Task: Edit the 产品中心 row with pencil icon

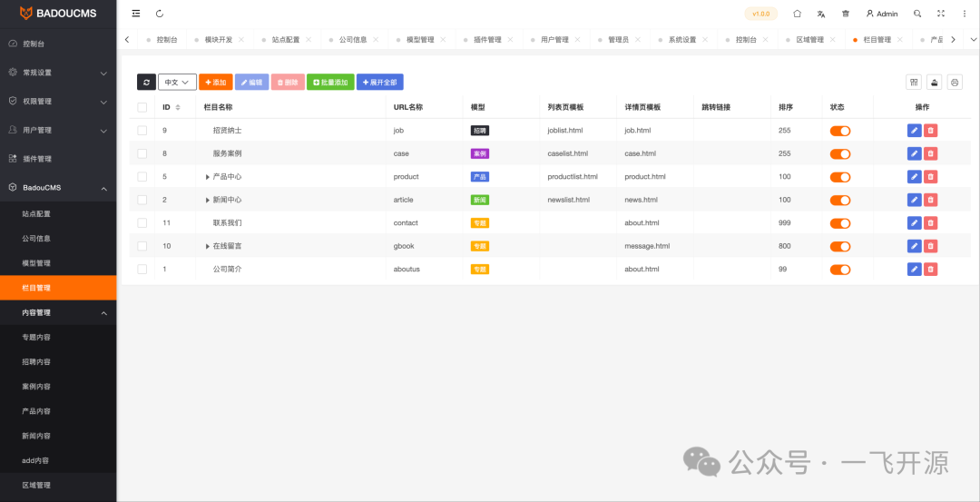Action: coord(915,177)
